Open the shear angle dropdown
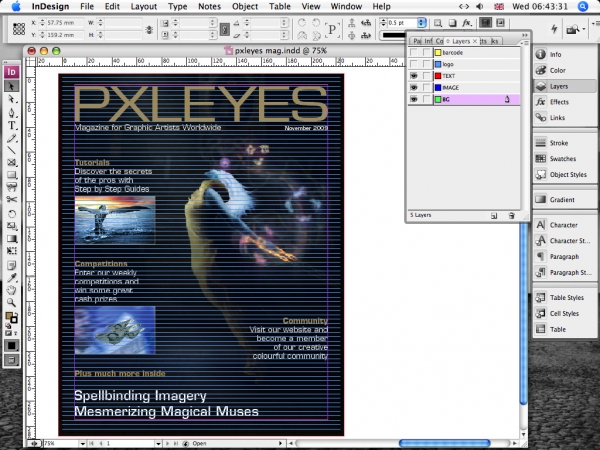This screenshot has width=600, height=450. pos(284,36)
